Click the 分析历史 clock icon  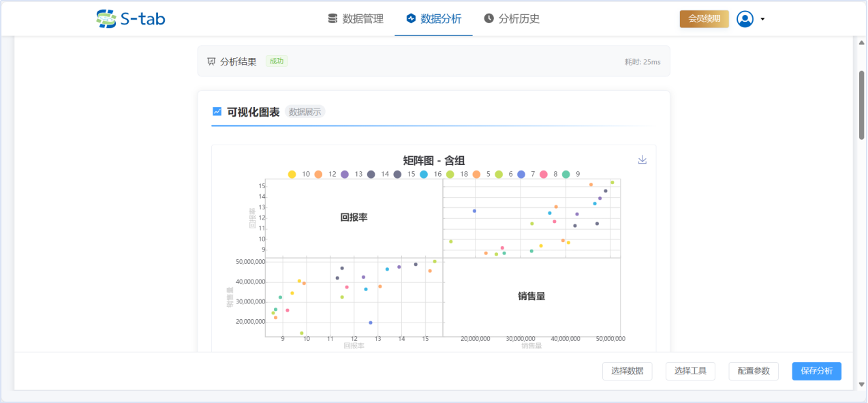point(489,18)
